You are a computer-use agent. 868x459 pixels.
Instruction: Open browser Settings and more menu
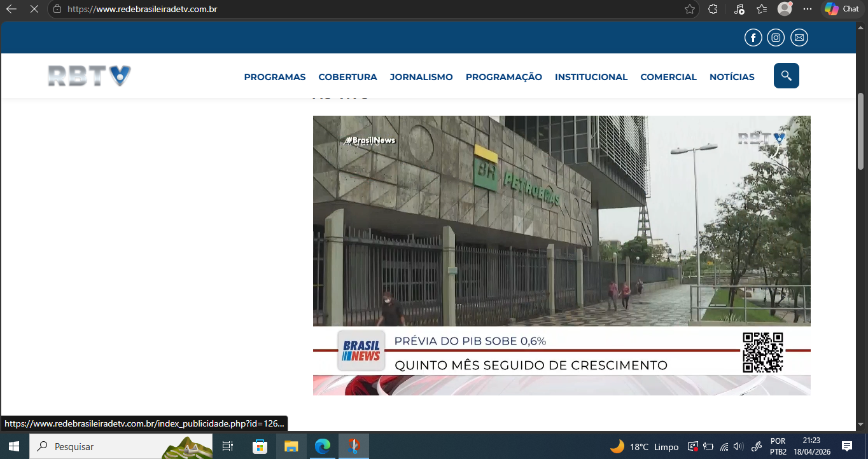(808, 9)
